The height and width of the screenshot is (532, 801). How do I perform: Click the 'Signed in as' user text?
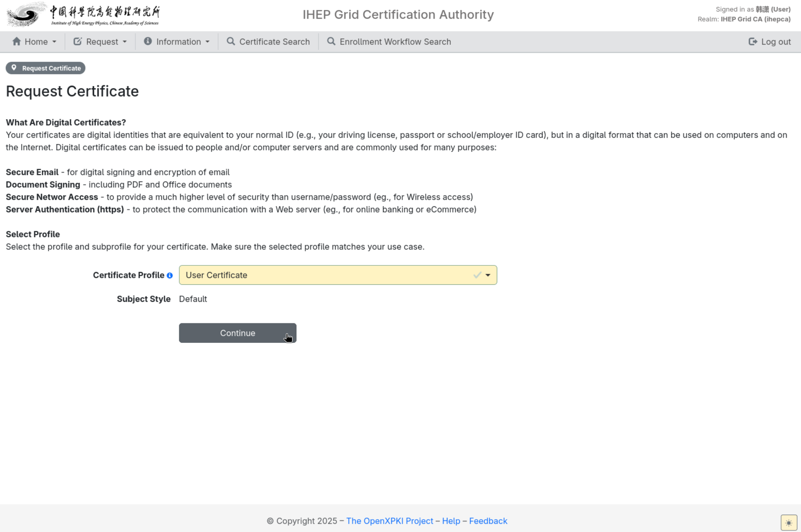(753, 9)
